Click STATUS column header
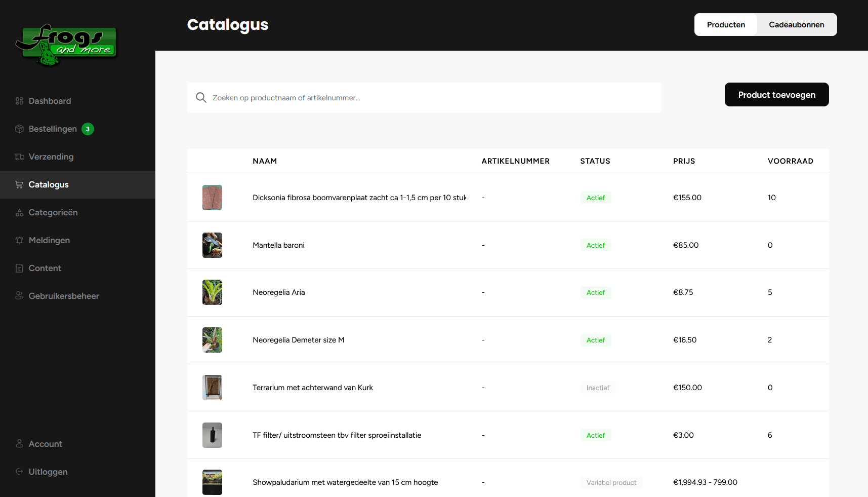This screenshot has width=868, height=497. [x=595, y=161]
